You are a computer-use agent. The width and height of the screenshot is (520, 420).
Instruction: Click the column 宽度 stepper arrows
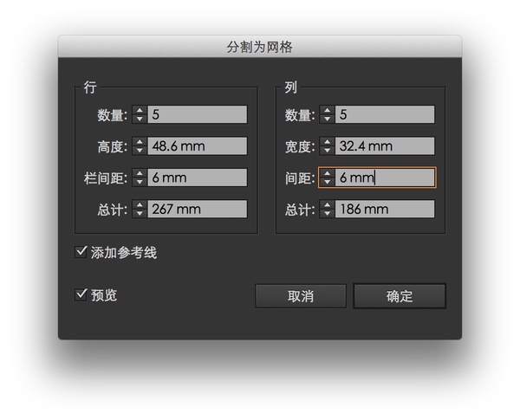coord(327,146)
